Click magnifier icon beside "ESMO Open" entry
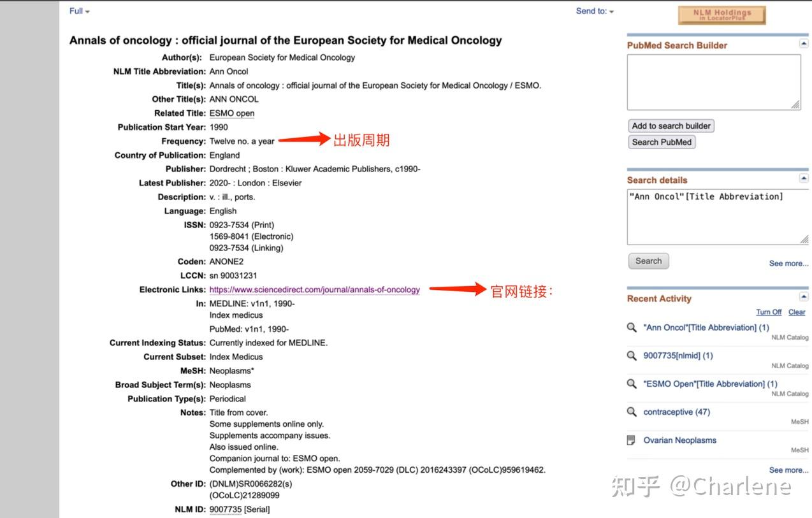Screen dimensions: 812x518 (x=632, y=384)
